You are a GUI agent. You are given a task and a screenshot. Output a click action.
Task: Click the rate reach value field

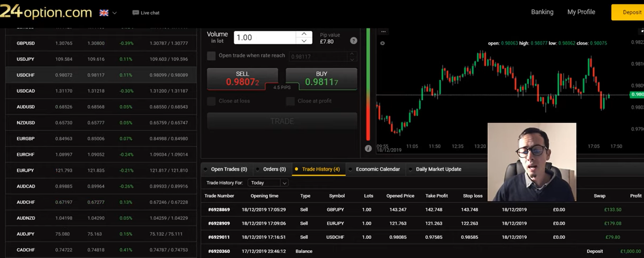click(x=318, y=56)
